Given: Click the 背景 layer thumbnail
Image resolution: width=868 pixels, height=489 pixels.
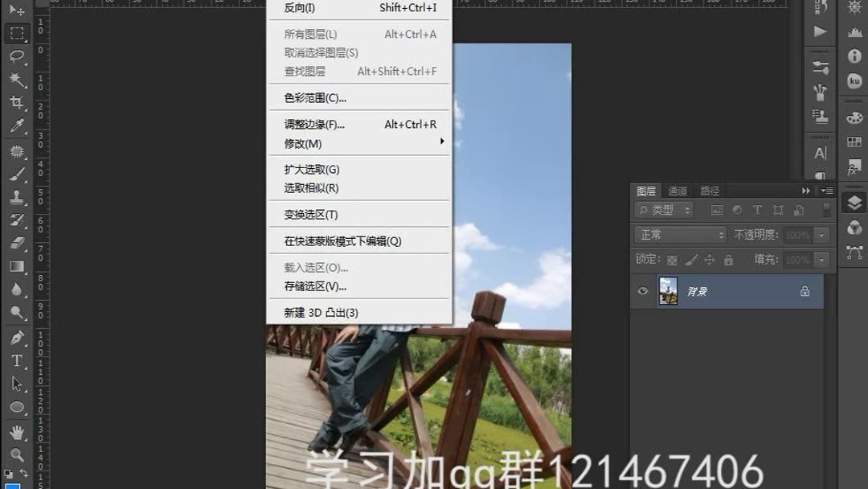Looking at the screenshot, I should pyautogui.click(x=669, y=290).
